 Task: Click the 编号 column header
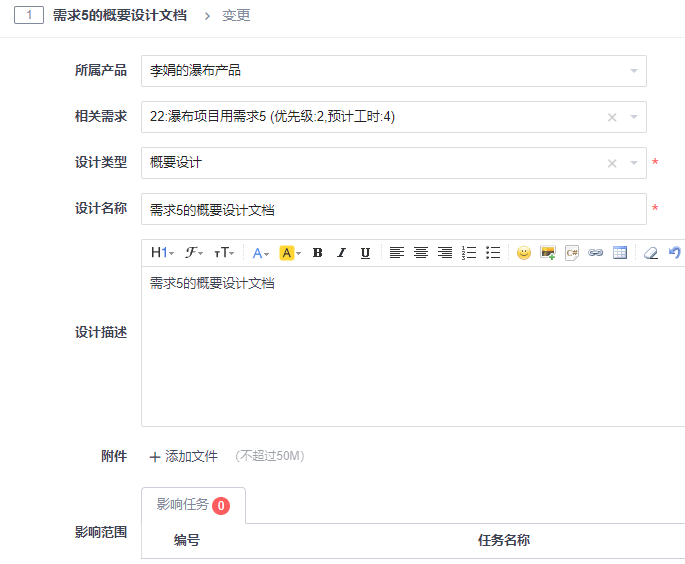pos(187,540)
